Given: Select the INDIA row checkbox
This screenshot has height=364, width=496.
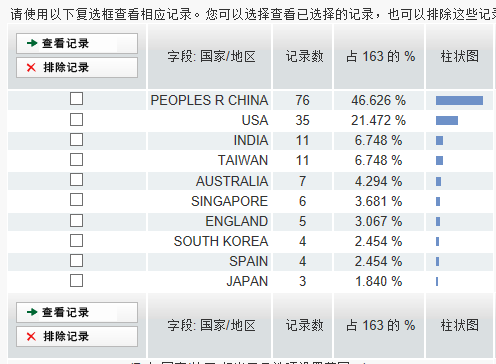Looking at the screenshot, I should point(76,140).
